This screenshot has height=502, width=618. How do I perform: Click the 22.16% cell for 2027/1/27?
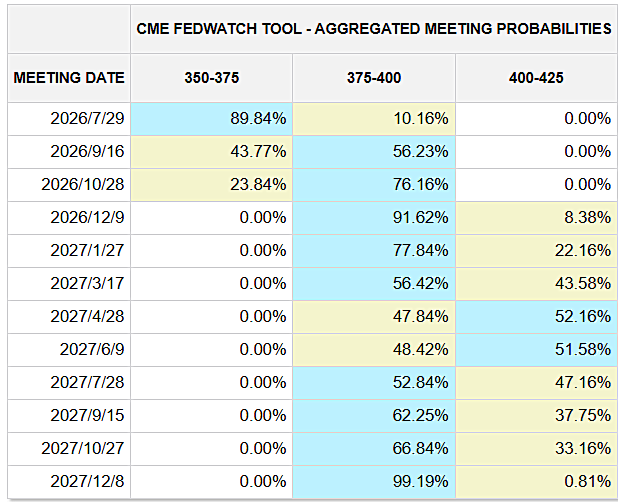coord(536,251)
